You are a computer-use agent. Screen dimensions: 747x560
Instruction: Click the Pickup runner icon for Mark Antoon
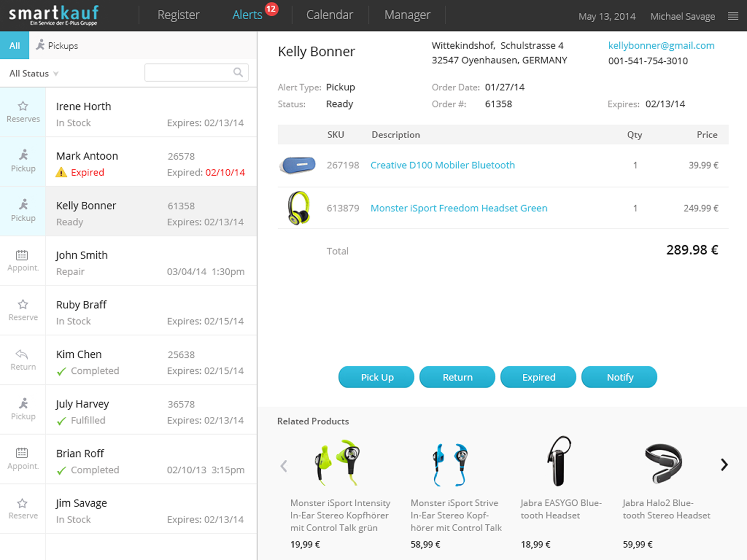pyautogui.click(x=23, y=155)
